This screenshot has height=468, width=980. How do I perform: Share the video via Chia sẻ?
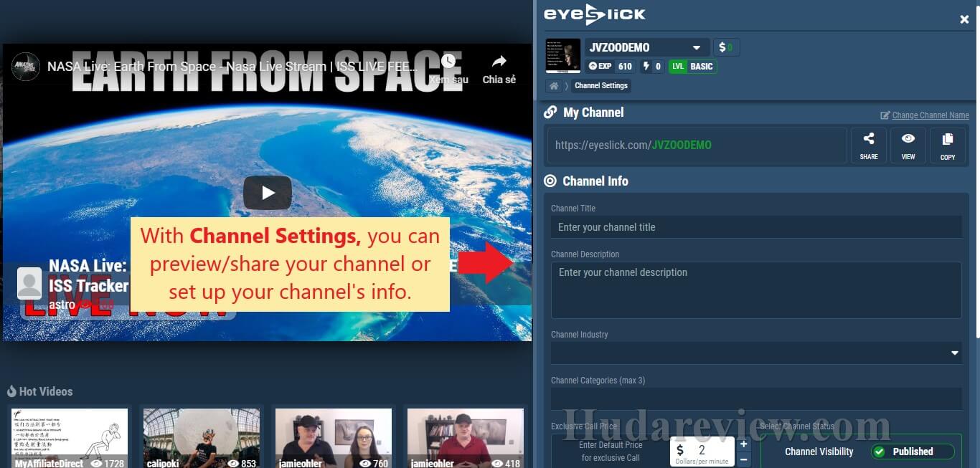click(x=499, y=69)
